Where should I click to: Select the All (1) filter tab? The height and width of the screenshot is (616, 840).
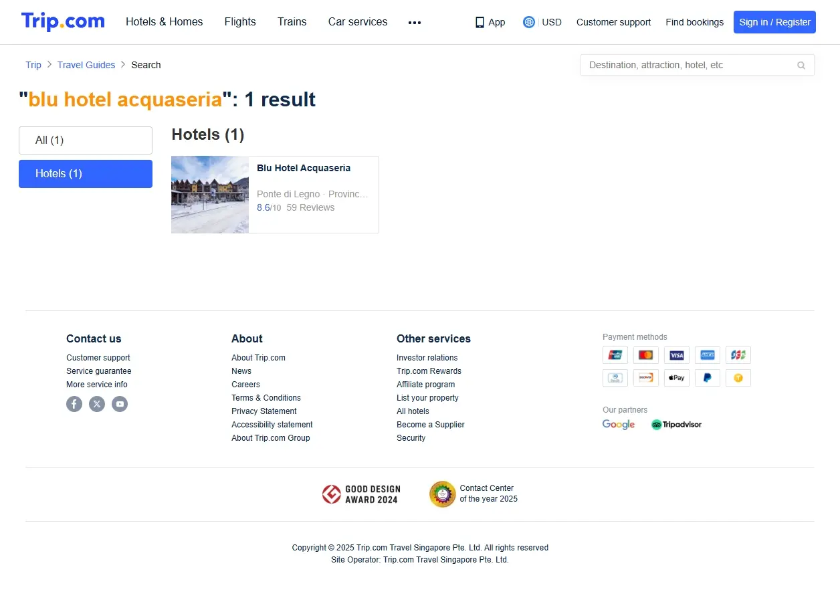(86, 140)
